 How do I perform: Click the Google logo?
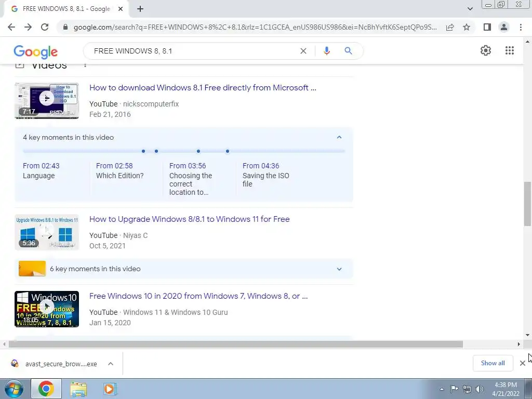point(36,51)
